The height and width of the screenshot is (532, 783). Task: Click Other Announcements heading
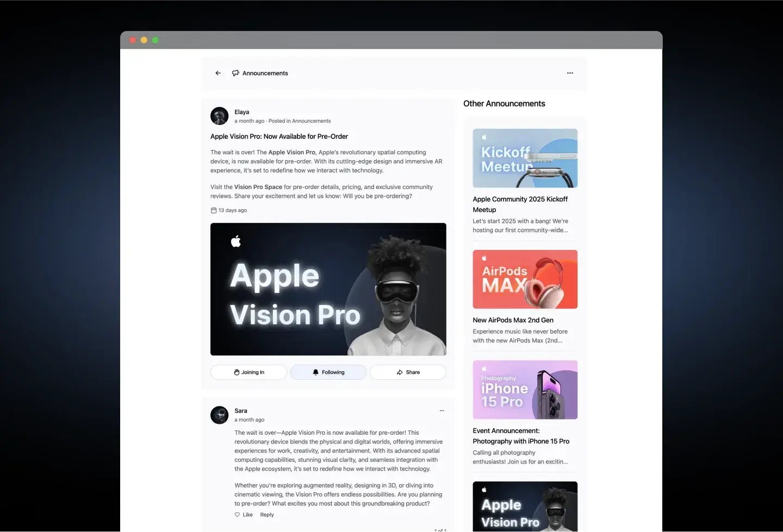tap(504, 104)
